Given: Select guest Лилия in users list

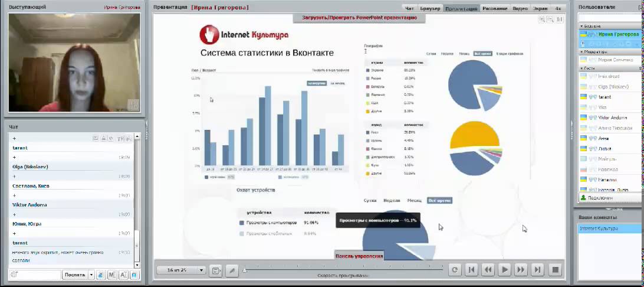Looking at the screenshot, I should pos(610,149).
